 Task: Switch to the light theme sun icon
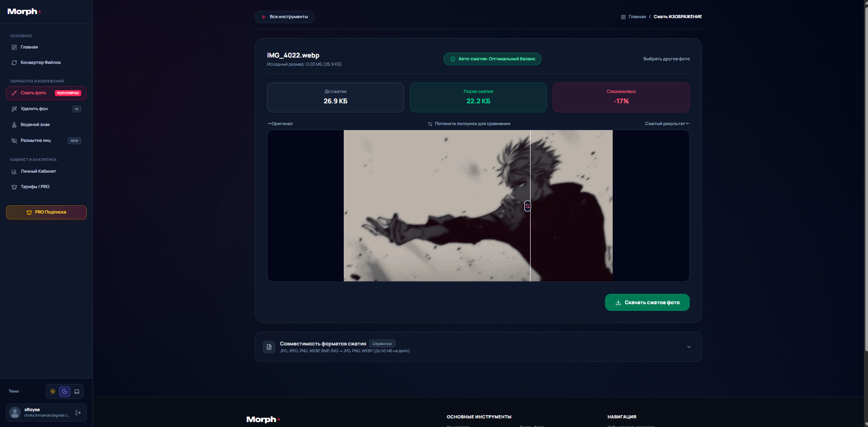click(x=53, y=392)
